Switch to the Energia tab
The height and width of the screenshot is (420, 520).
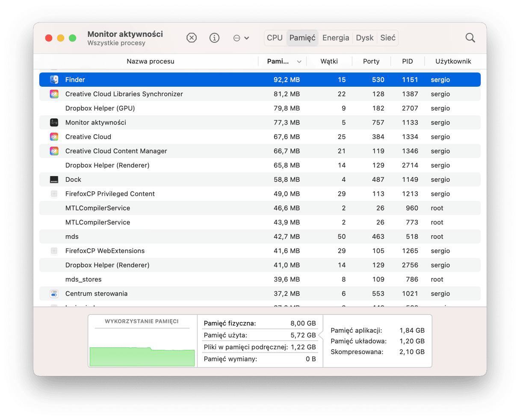point(336,38)
